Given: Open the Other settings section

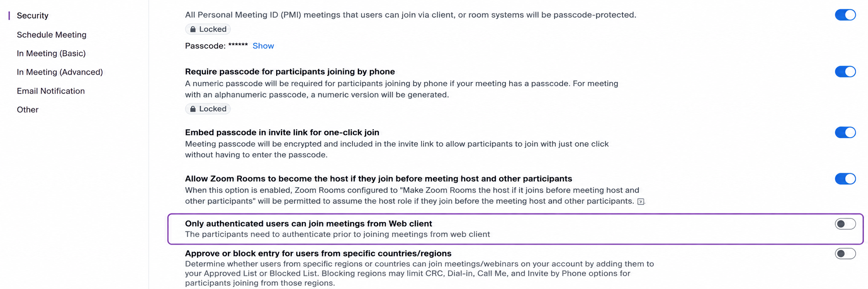Looking at the screenshot, I should tap(28, 109).
